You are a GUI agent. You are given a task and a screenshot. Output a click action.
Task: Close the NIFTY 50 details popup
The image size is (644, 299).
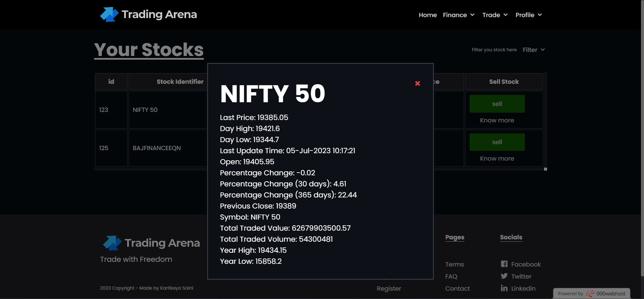click(418, 83)
